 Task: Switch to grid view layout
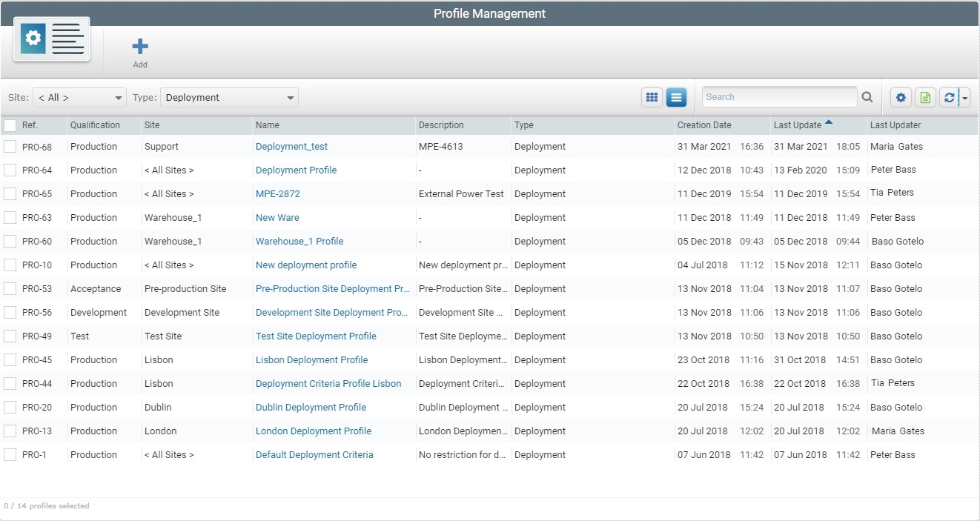[652, 97]
